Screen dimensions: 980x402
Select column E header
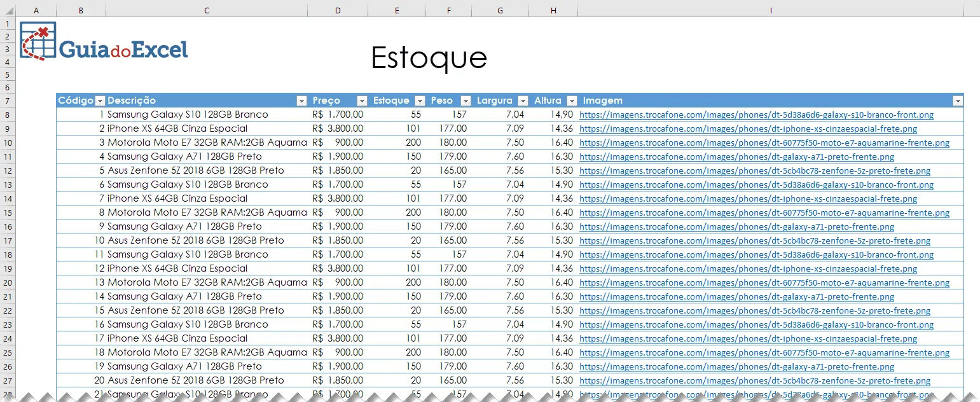pos(397,11)
